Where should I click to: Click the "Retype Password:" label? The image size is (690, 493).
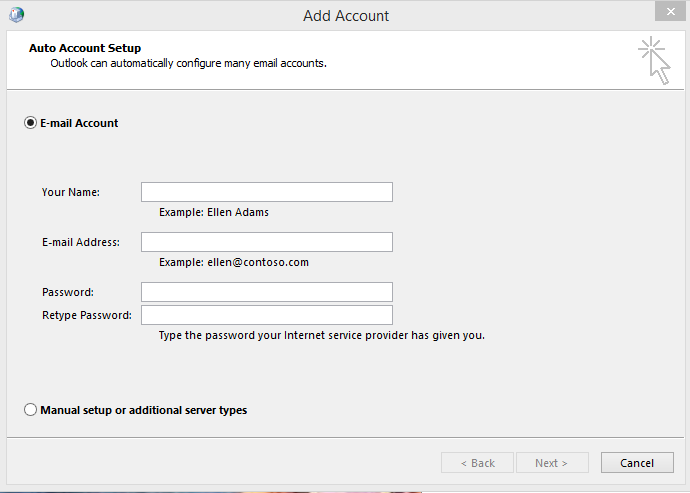pyautogui.click(x=87, y=315)
